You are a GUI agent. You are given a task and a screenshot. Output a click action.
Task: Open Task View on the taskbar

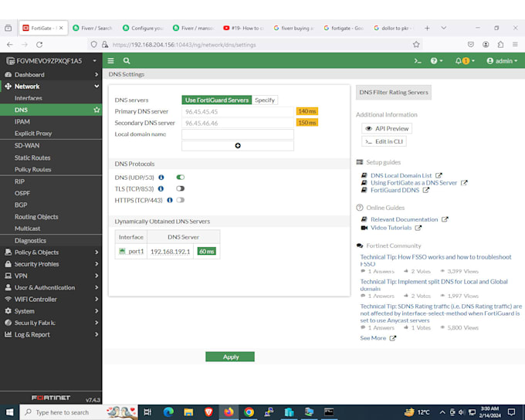(147, 412)
